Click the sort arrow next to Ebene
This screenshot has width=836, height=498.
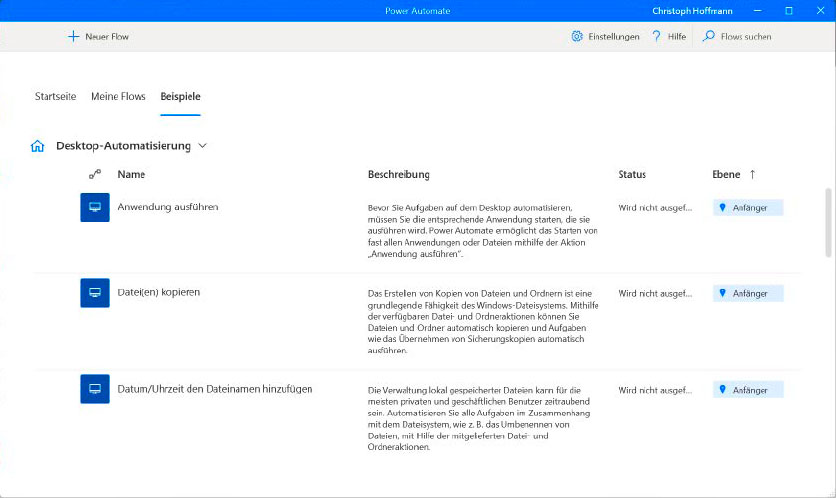[752, 174]
